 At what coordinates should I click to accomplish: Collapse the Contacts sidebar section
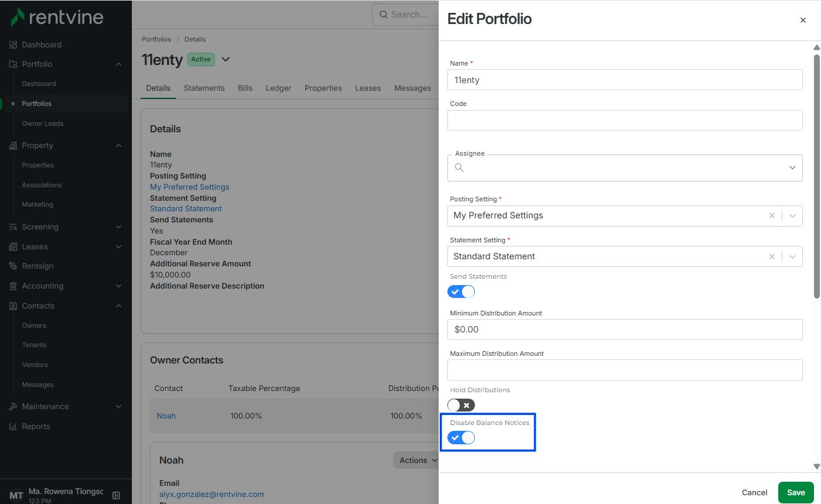(118, 306)
